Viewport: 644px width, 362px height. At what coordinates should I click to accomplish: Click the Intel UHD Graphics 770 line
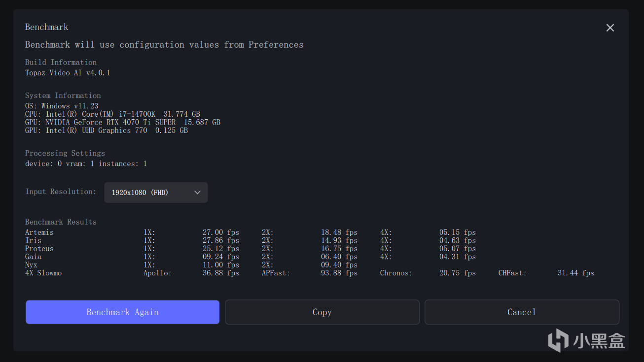pyautogui.click(x=107, y=131)
